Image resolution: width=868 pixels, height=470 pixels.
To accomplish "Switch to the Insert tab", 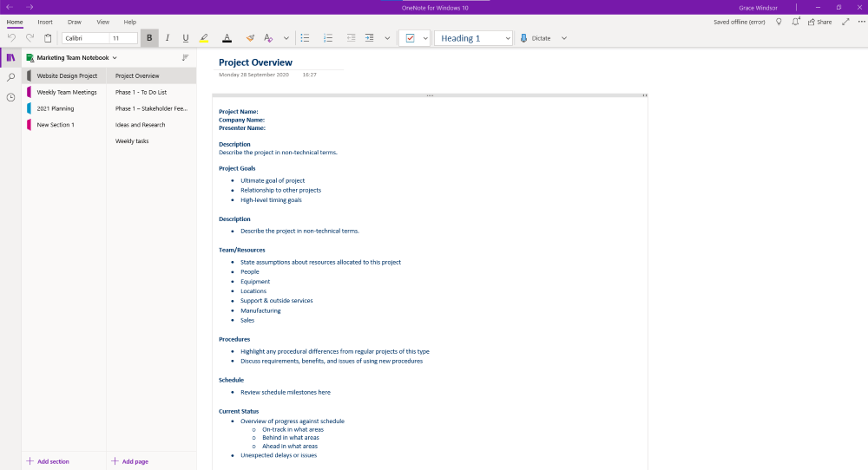I will tap(45, 22).
